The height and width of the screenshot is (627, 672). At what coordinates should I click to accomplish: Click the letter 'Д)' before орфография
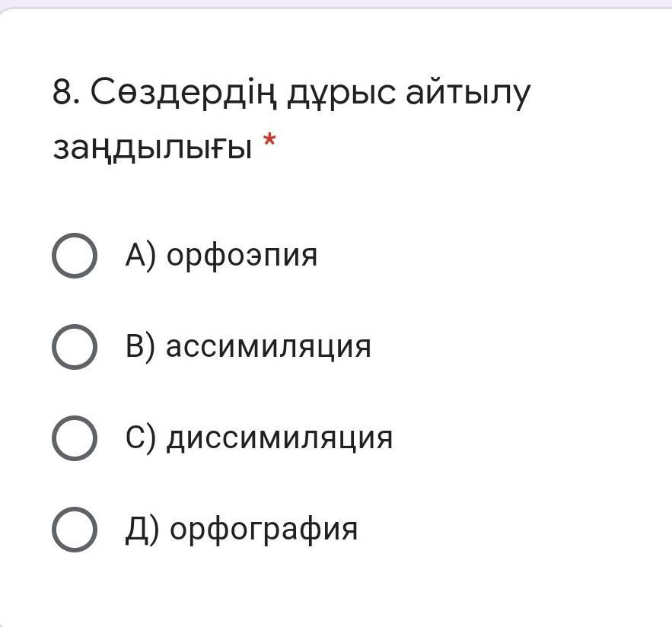[142, 530]
